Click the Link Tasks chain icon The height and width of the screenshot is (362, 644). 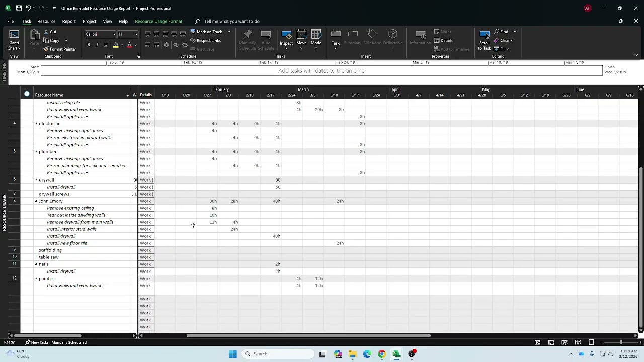click(x=175, y=45)
